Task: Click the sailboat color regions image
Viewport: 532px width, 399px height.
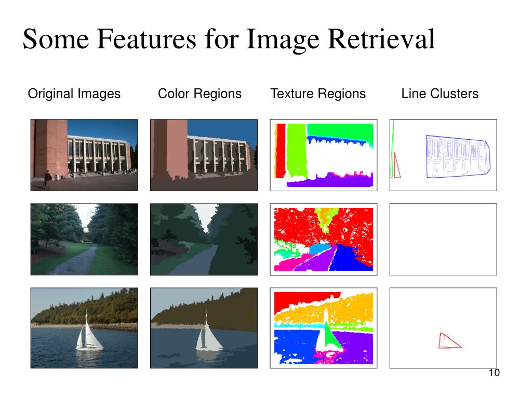Action: click(x=204, y=328)
